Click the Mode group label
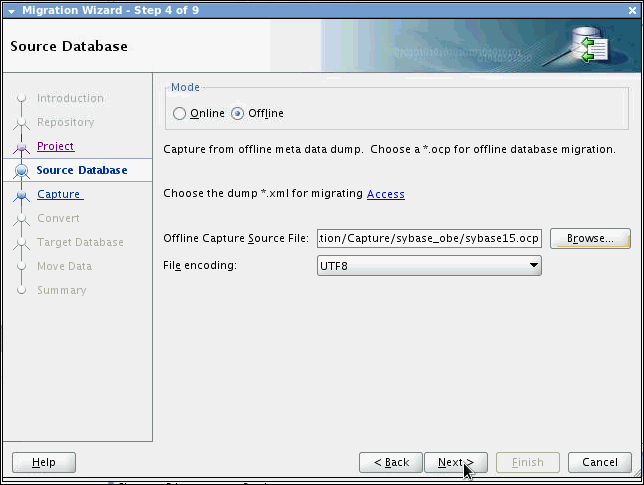 185,87
